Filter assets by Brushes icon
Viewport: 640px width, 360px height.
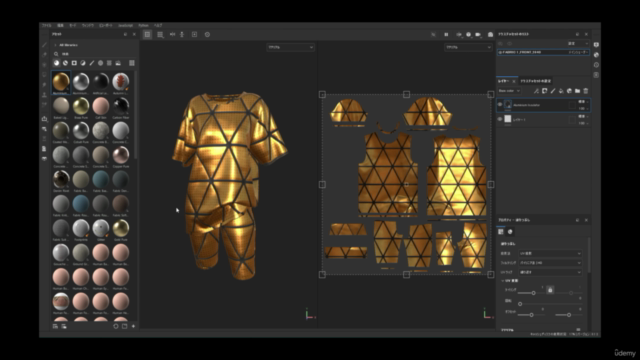coord(92,63)
